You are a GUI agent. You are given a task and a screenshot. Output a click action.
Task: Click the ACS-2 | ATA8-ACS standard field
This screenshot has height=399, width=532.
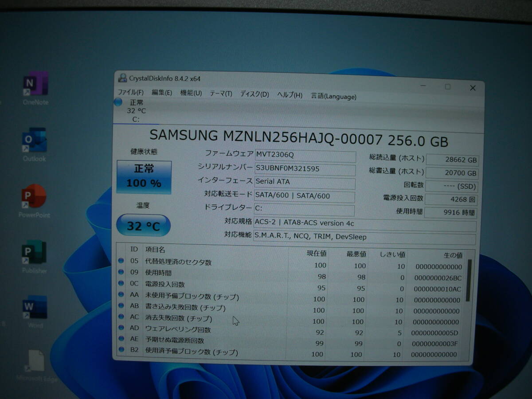365,224
